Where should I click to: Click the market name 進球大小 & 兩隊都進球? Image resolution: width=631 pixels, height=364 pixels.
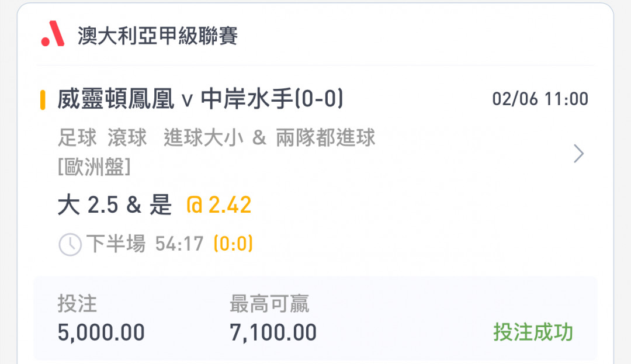coord(269,137)
